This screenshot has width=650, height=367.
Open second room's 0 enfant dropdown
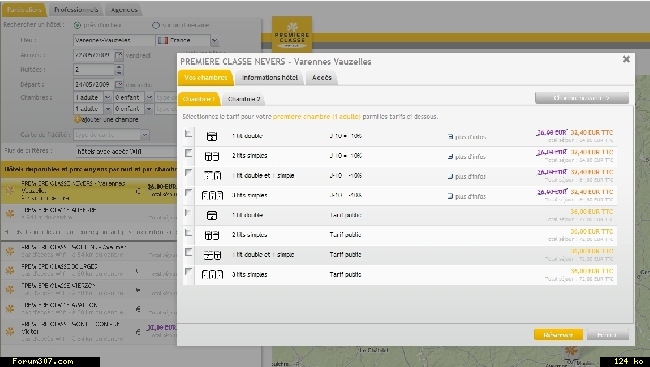(x=149, y=109)
